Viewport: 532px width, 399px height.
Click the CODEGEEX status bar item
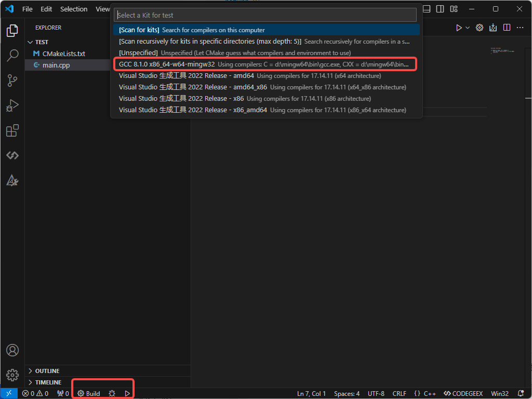pos(463,394)
